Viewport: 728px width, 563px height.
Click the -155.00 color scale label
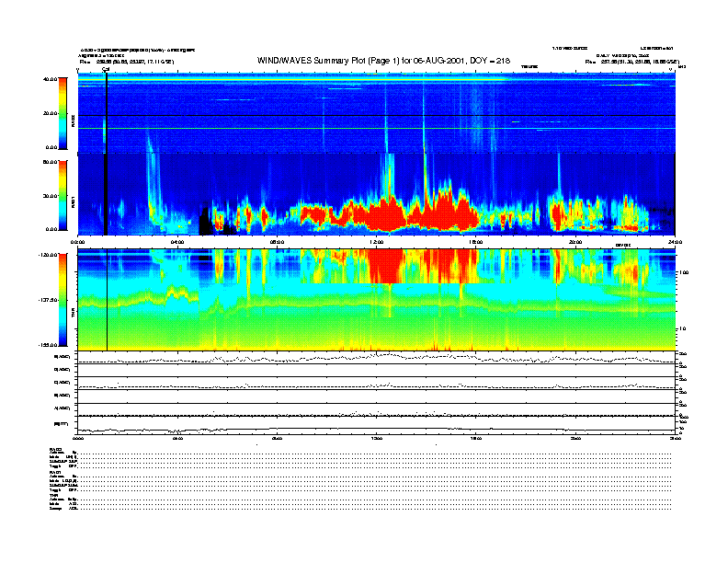click(x=48, y=345)
